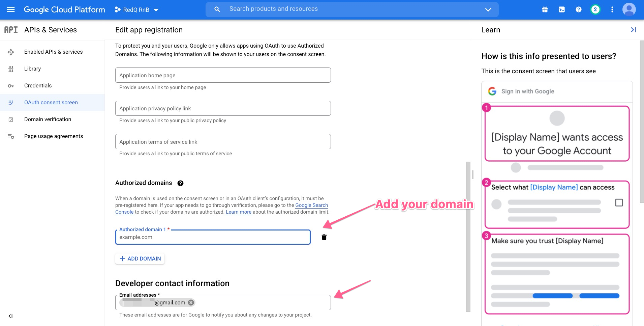The image size is (644, 326).
Task: Open the RedQ RnB project selector
Action: pyautogui.click(x=137, y=10)
